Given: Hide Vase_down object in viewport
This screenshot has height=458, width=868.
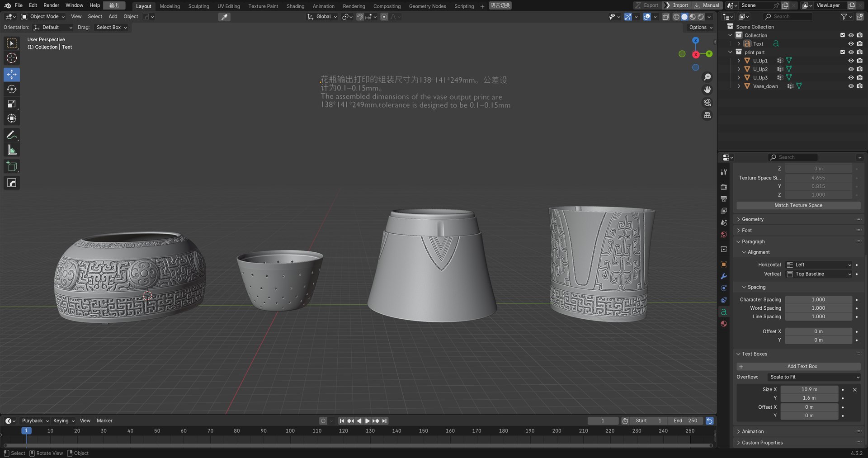Looking at the screenshot, I should [x=851, y=86].
